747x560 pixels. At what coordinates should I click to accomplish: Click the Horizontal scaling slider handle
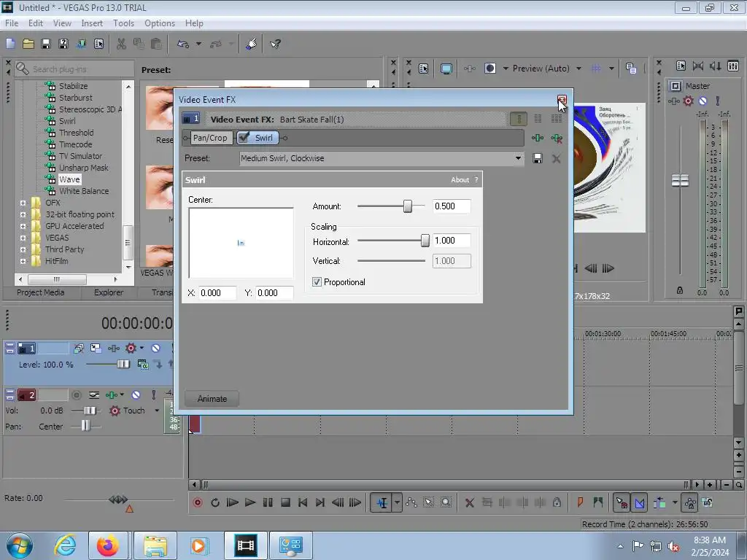point(425,240)
